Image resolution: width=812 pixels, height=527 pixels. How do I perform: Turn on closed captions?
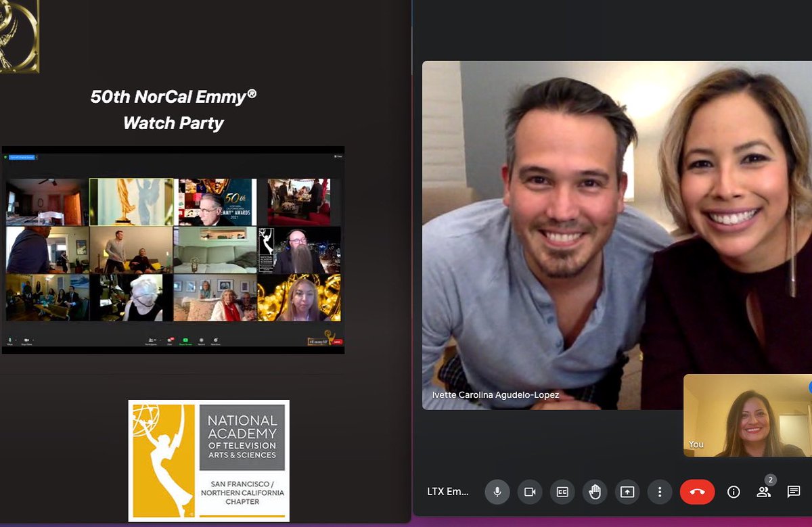(x=562, y=492)
